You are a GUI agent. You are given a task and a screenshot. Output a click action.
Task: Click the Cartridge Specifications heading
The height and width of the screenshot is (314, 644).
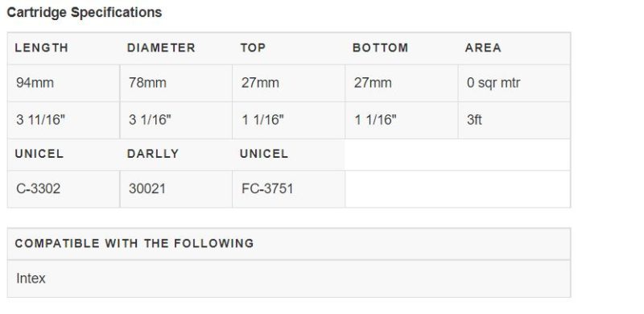coord(85,12)
